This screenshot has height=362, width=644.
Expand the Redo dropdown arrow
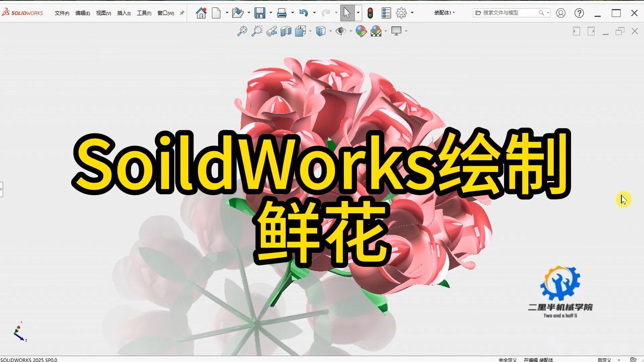click(336, 13)
